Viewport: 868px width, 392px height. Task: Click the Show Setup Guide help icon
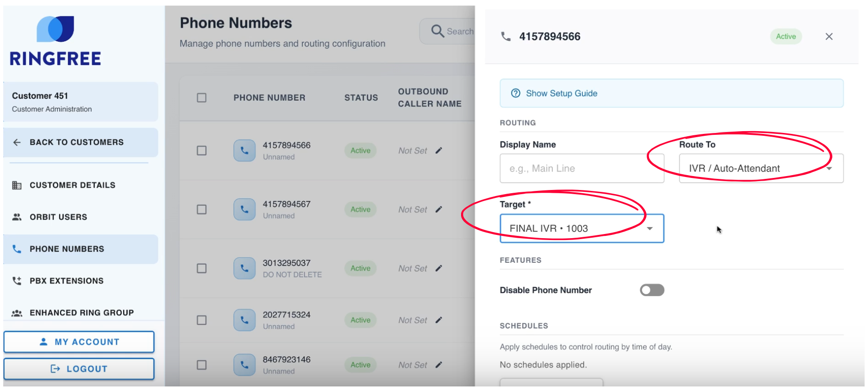coord(515,93)
